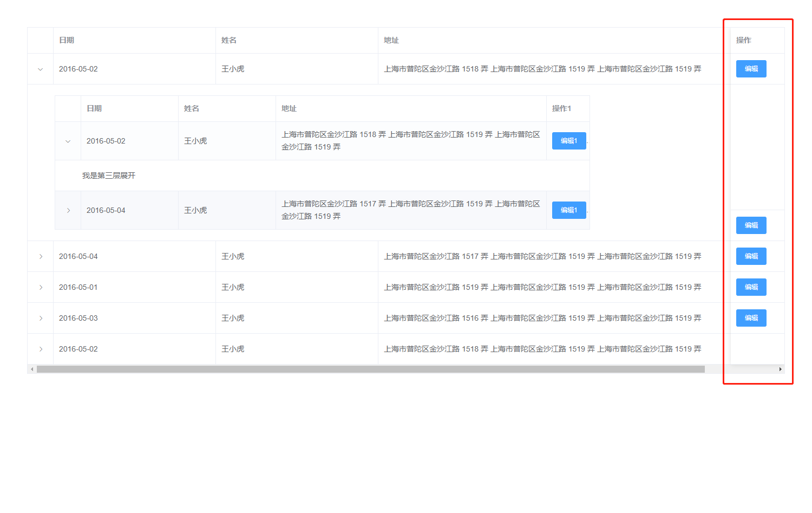The height and width of the screenshot is (513, 812).
Task: Click 编辑 button for the 2016-05-03 row
Action: [751, 317]
